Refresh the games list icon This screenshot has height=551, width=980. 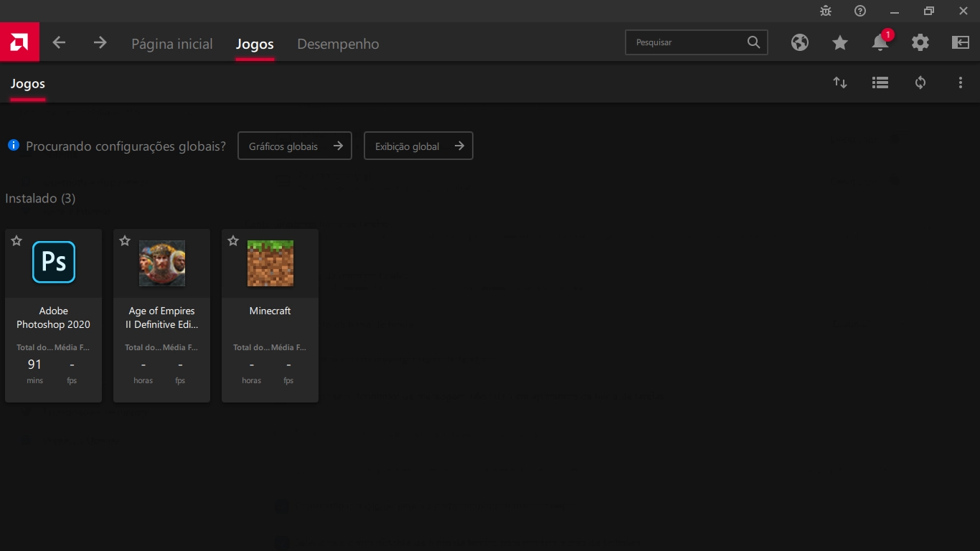pyautogui.click(x=920, y=83)
